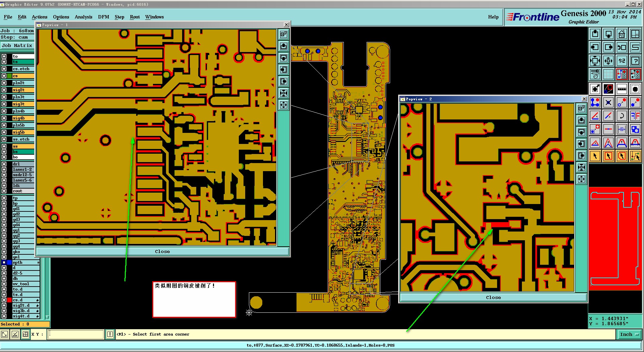
Task: Open the DFM menu
Action: (103, 17)
